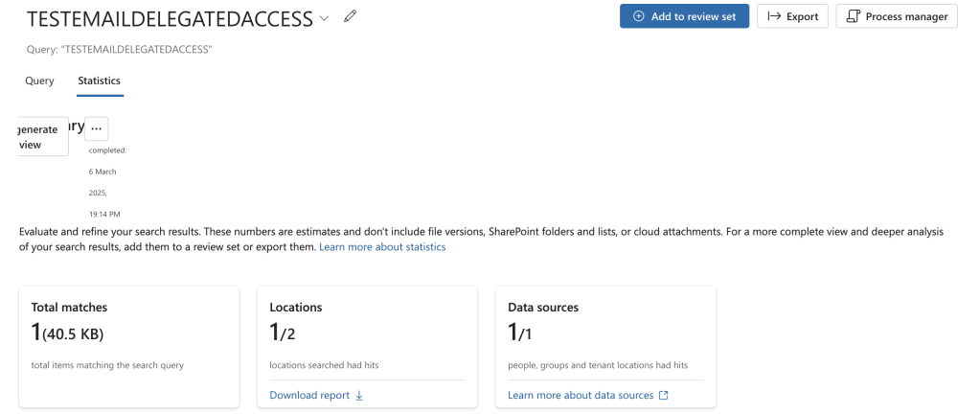Open the ellipsis more options menu
980x414 pixels.
(96, 128)
